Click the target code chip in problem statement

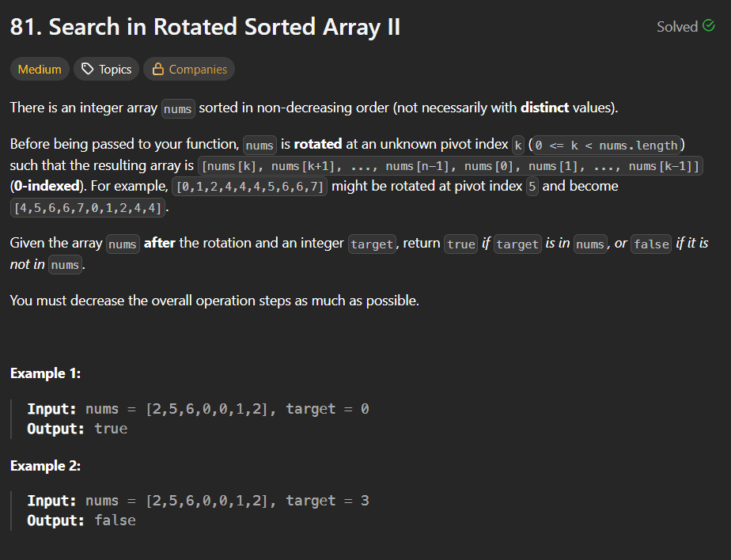(373, 244)
